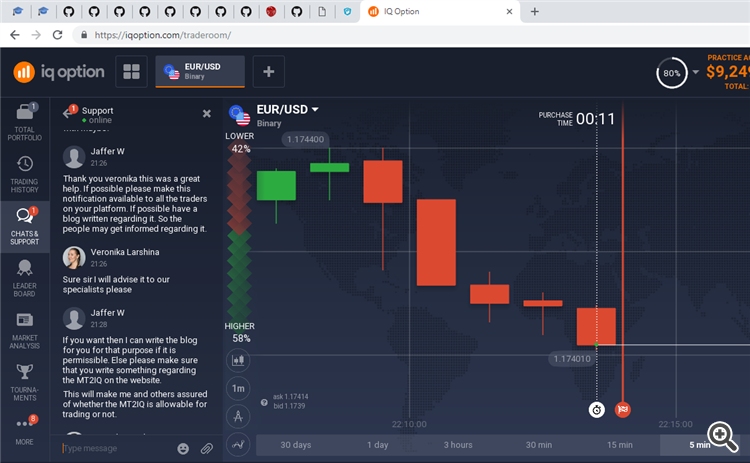Select the 1 day time range
The width and height of the screenshot is (750, 463).
coord(377,445)
